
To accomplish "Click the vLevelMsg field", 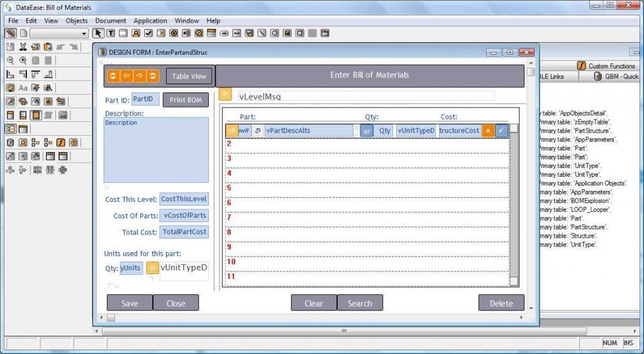I will [367, 96].
